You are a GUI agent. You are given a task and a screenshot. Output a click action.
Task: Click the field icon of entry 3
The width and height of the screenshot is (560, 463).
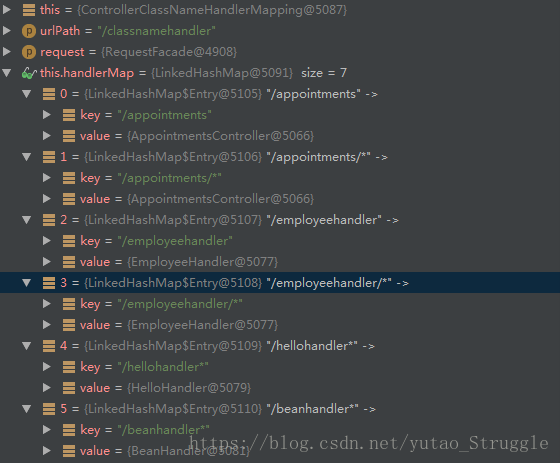coord(49,283)
